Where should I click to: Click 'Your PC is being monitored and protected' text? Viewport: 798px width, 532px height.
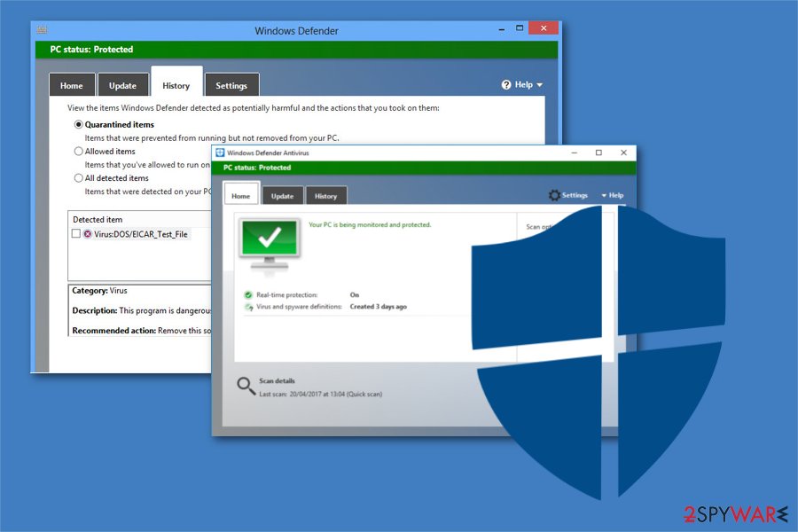click(x=370, y=224)
